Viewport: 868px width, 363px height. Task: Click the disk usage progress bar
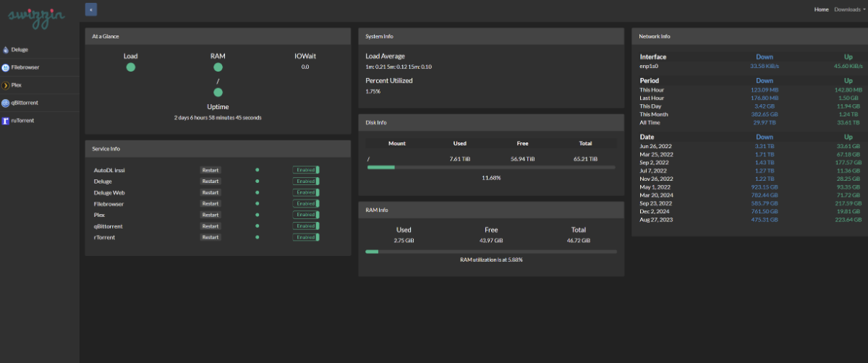tap(491, 167)
